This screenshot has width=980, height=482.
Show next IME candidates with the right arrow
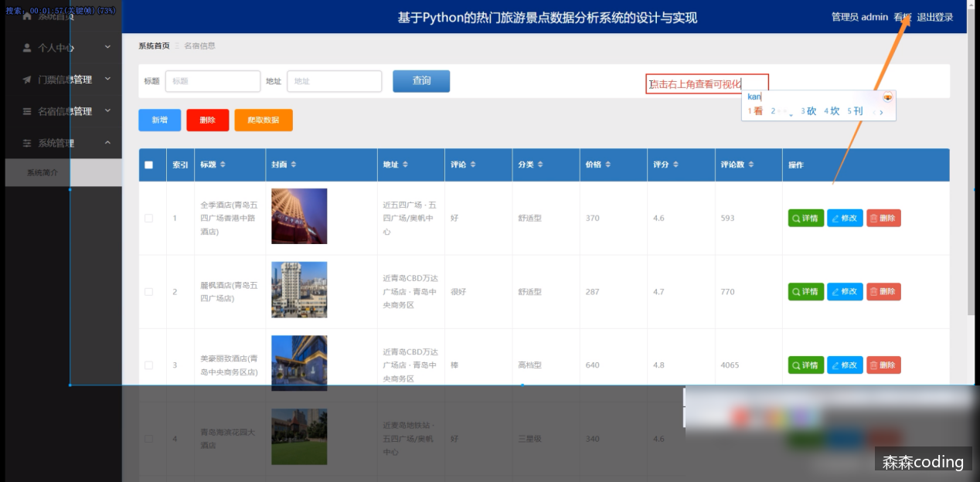coord(882,112)
